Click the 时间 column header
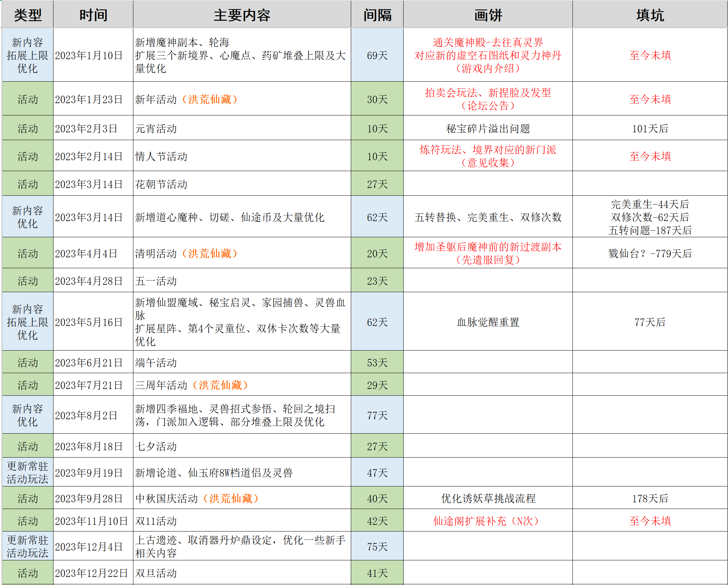Viewport: 728px width, 585px height. (93, 14)
